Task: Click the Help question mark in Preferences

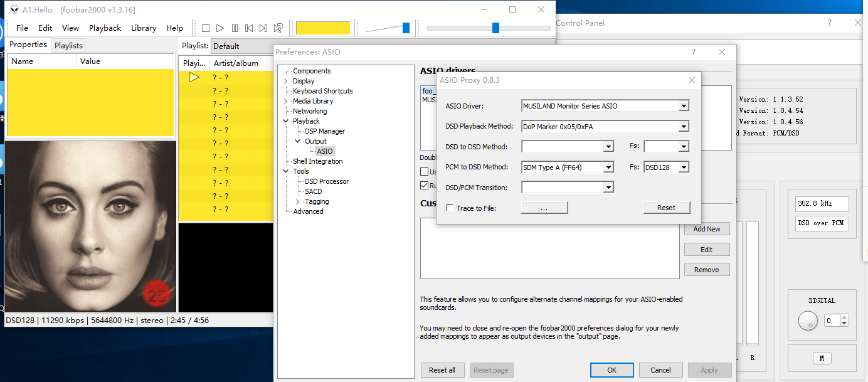Action: (693, 52)
